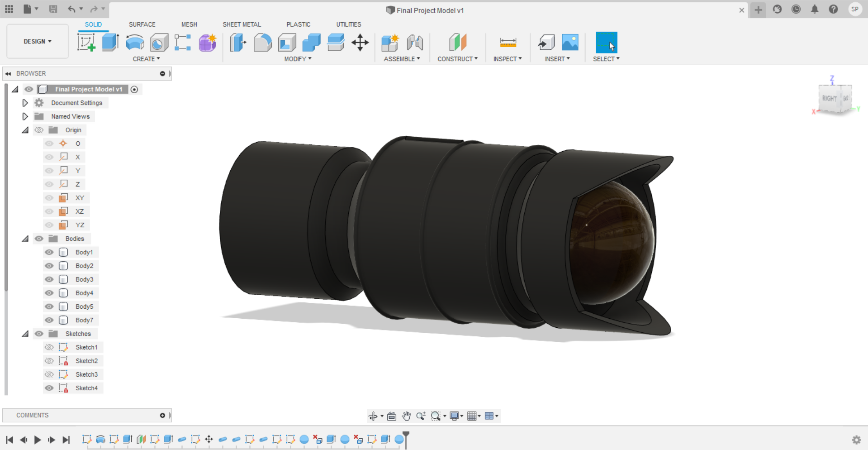Select Body3 in the browser

84,279
